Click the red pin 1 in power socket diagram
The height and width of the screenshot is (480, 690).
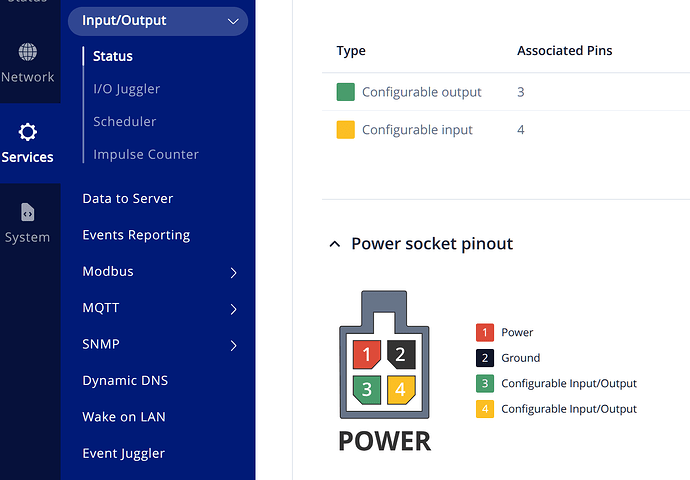point(367,354)
